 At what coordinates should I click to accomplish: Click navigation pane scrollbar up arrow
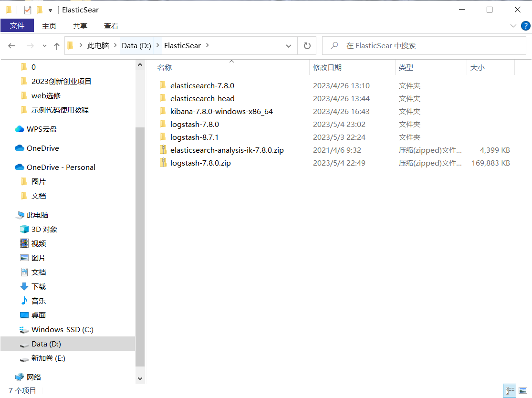(140, 65)
